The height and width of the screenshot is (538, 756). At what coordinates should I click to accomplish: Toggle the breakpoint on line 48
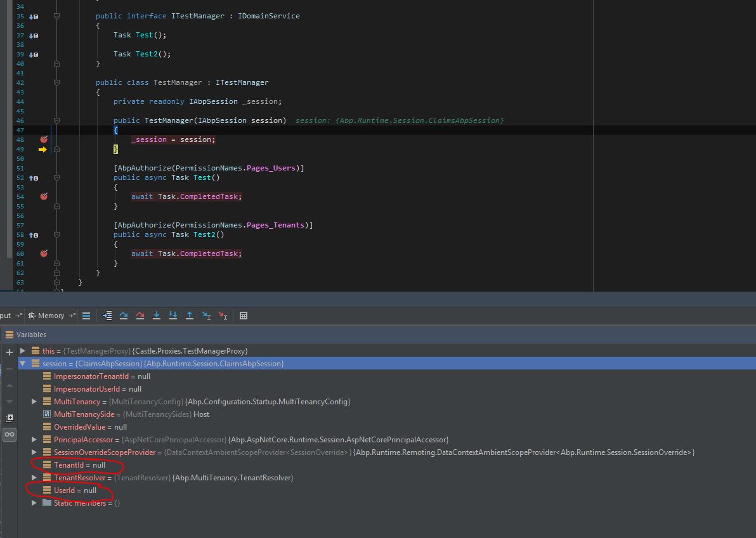point(43,139)
